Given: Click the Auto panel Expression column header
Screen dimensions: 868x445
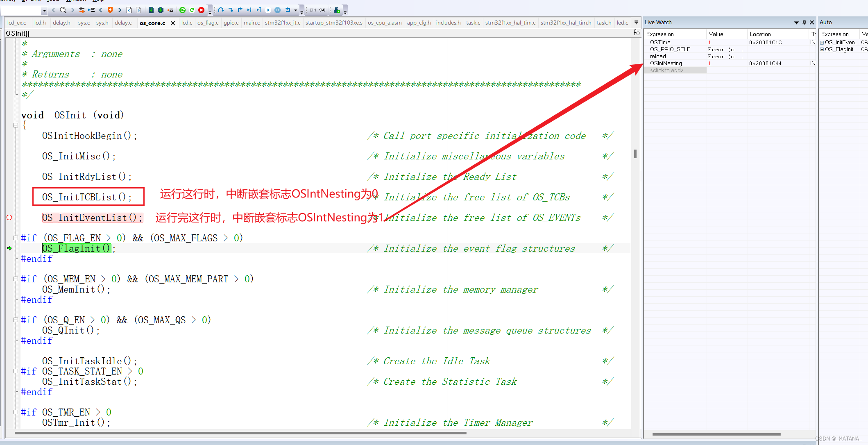Looking at the screenshot, I should point(840,34).
